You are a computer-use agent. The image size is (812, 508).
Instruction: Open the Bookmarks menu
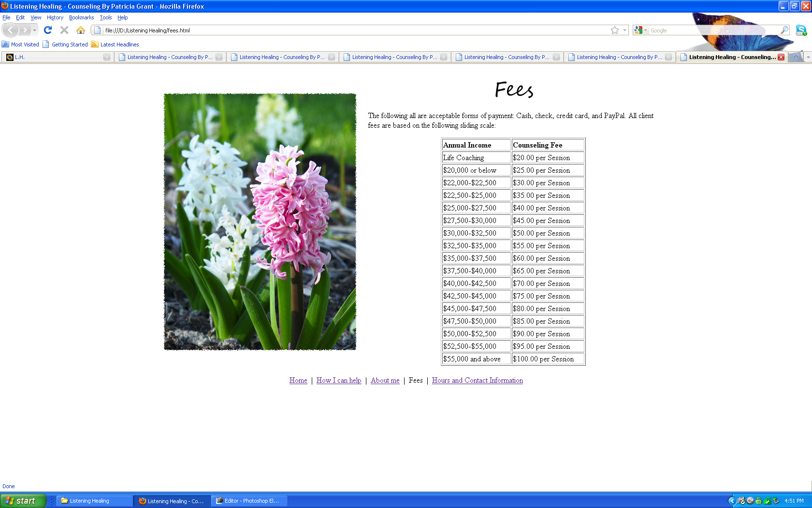[81, 17]
